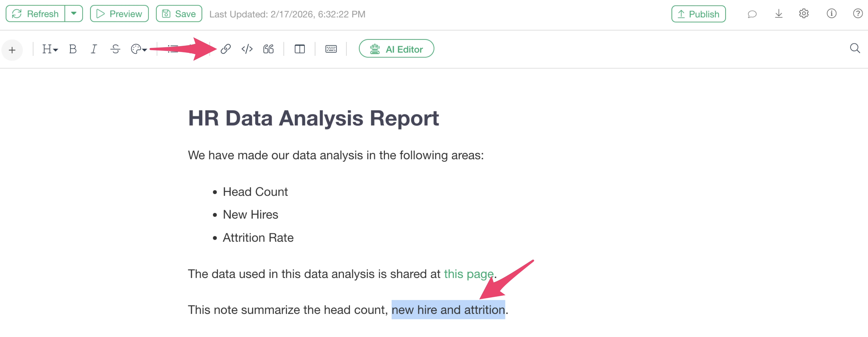Insert a code block
868x337 pixels.
[x=247, y=49]
